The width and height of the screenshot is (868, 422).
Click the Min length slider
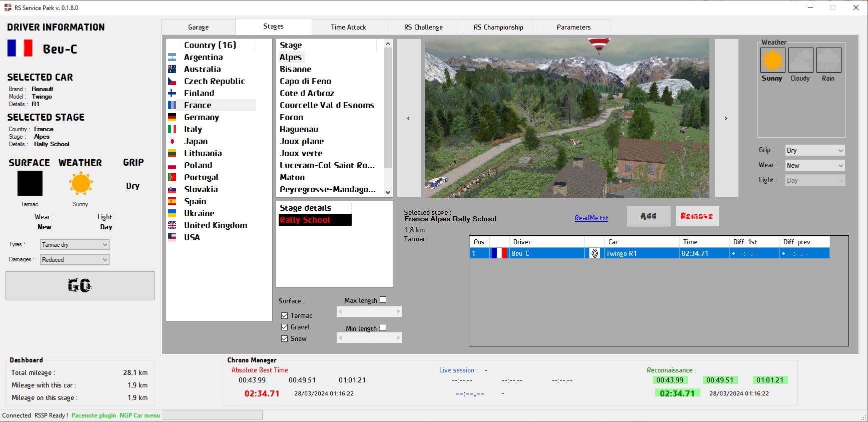(x=369, y=338)
